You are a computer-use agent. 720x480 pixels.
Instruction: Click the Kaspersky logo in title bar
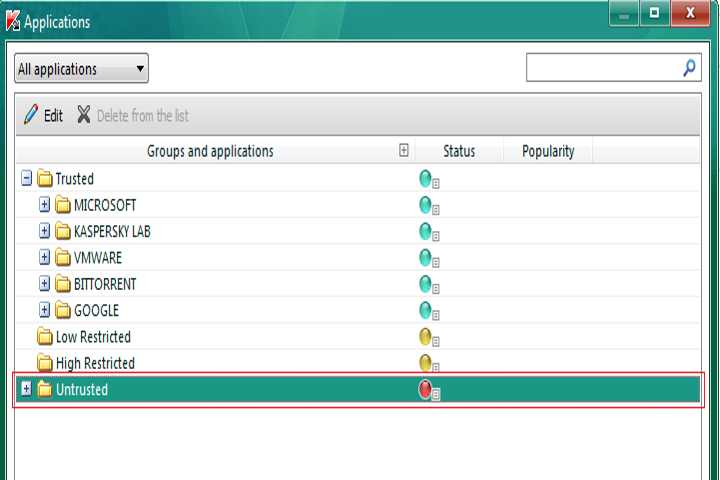coord(13,20)
